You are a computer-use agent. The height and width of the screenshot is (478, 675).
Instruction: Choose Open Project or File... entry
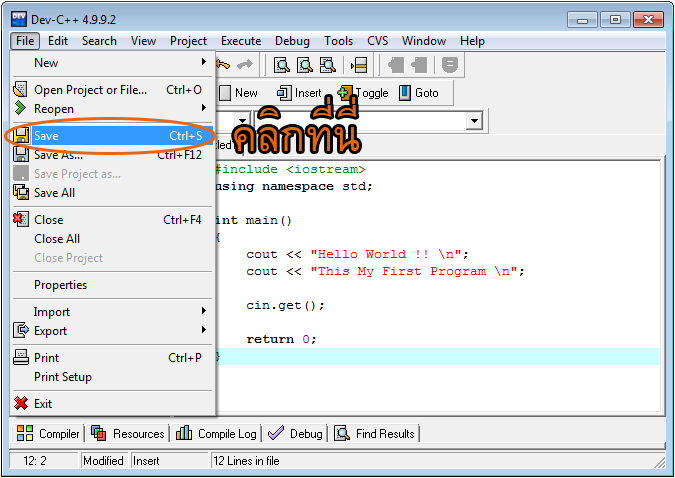click(113, 90)
